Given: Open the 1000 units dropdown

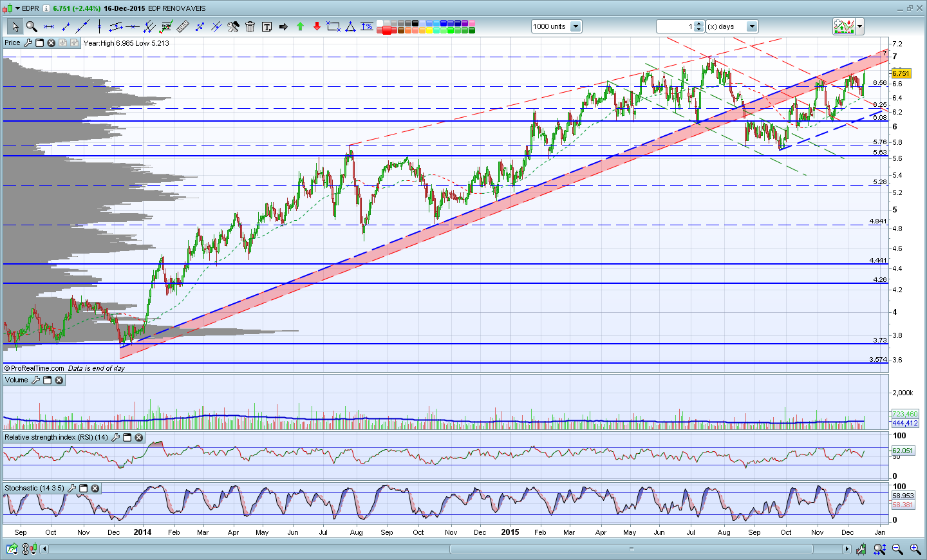Looking at the screenshot, I should point(576,26).
